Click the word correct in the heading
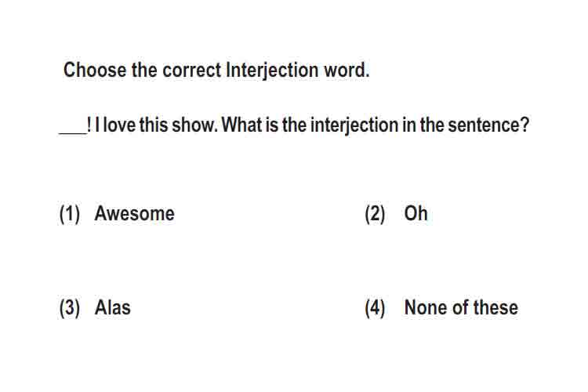The width and height of the screenshot is (588, 392). pyautogui.click(x=191, y=70)
